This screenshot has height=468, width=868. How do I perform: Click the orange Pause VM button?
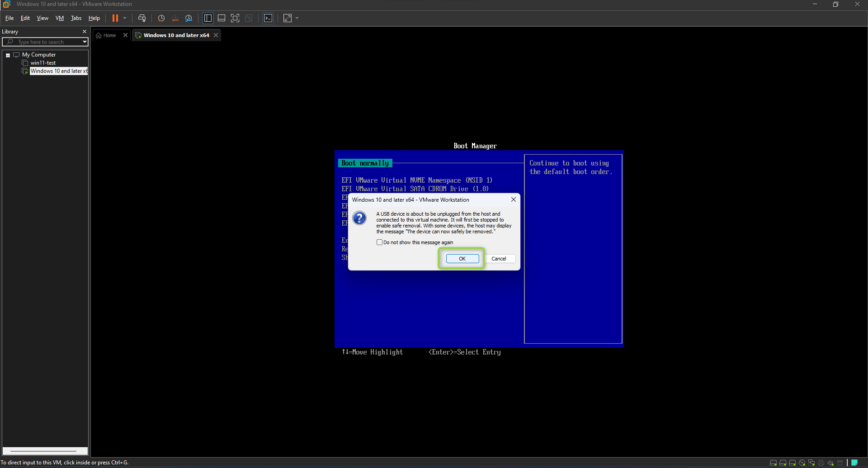115,18
